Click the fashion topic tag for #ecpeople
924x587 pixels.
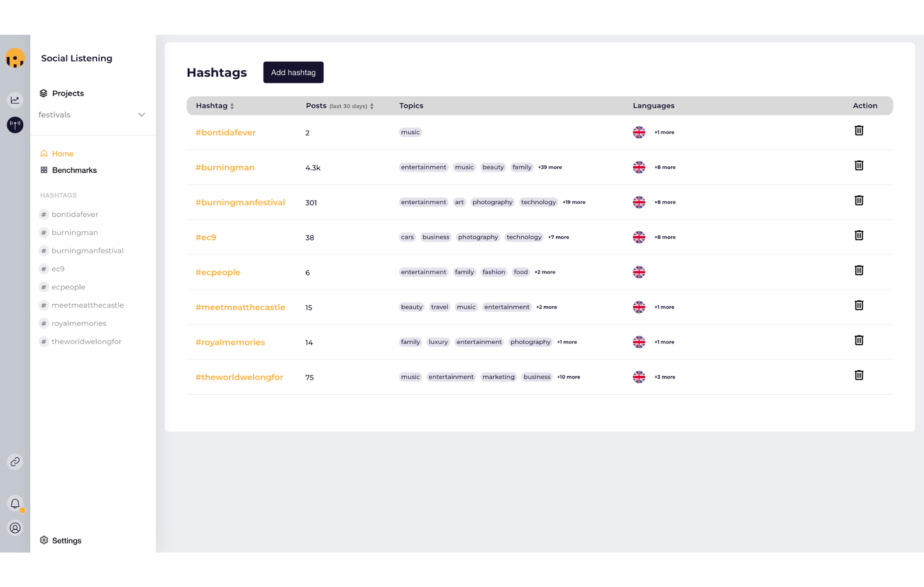494,272
